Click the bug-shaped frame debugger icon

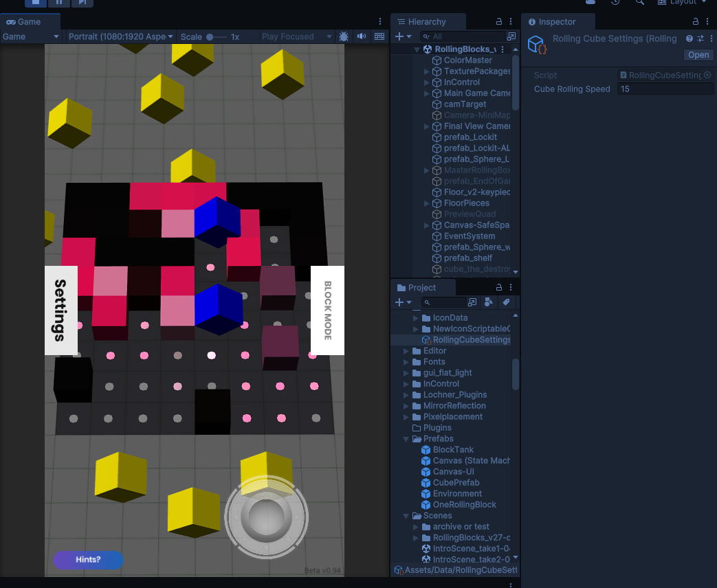click(x=344, y=36)
